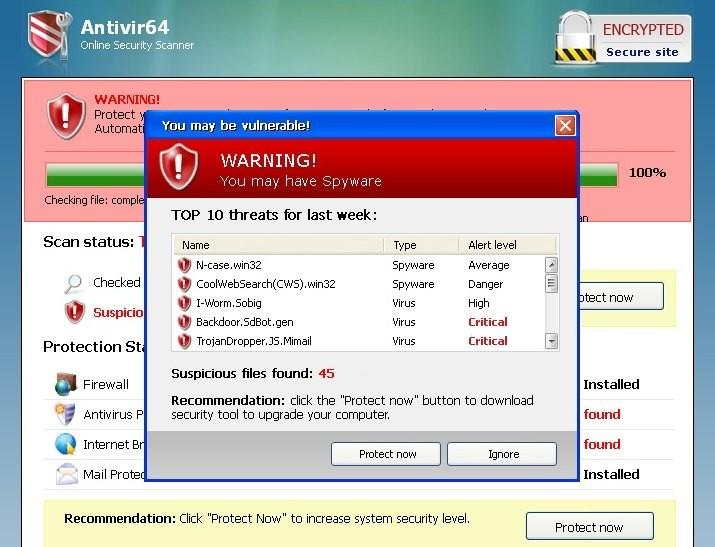Click the Ignore button in the popup
Screen dimensions: 715x547
pos(502,454)
